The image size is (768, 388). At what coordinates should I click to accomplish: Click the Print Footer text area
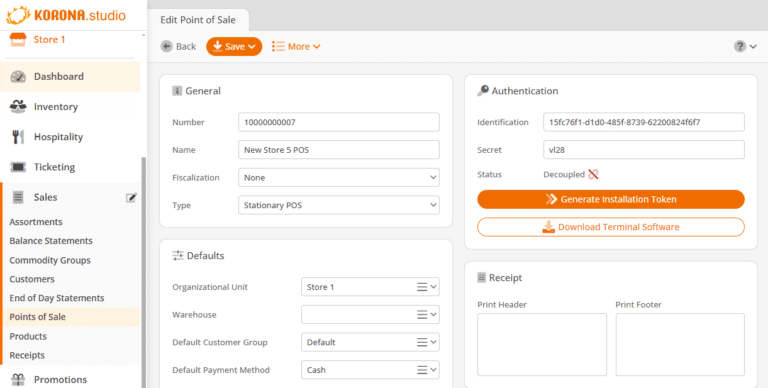[680, 344]
